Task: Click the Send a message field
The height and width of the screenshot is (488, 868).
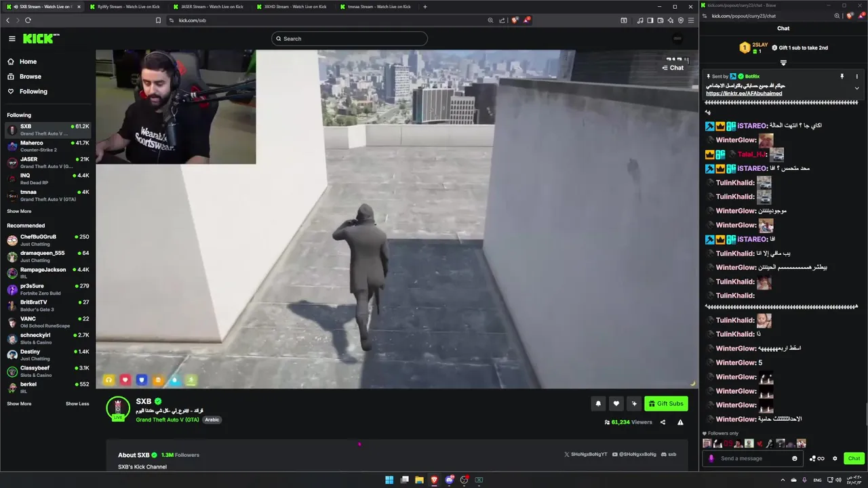Action: click(x=754, y=458)
